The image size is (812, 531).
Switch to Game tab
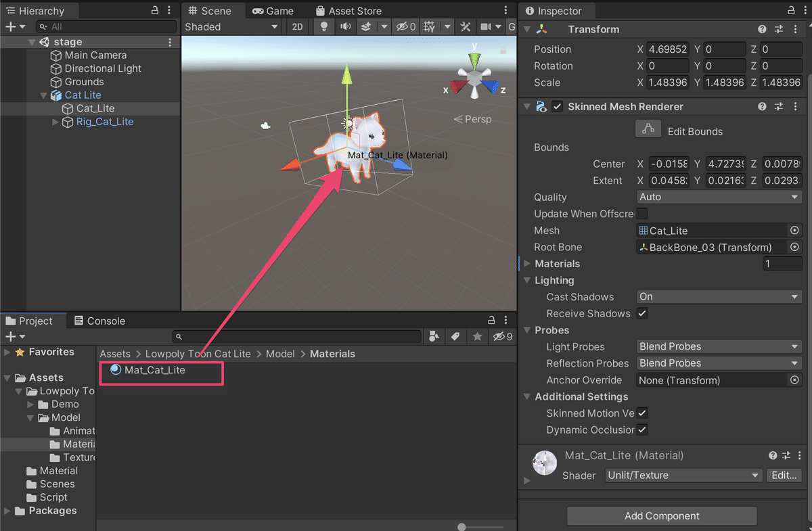coord(272,11)
